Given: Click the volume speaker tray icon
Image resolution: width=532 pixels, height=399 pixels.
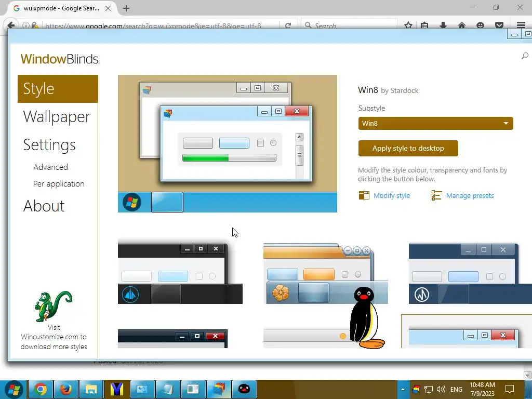Looking at the screenshot, I should pyautogui.click(x=441, y=389).
